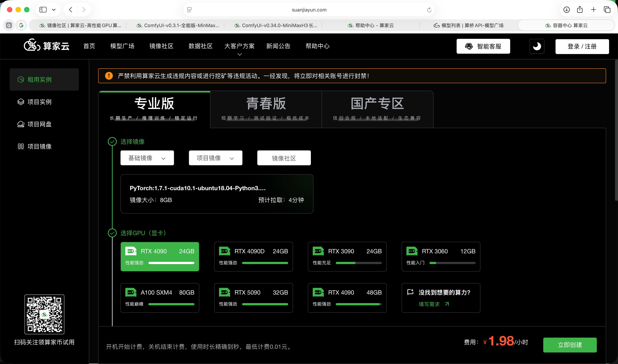Click the Safari share icon

tap(580, 10)
